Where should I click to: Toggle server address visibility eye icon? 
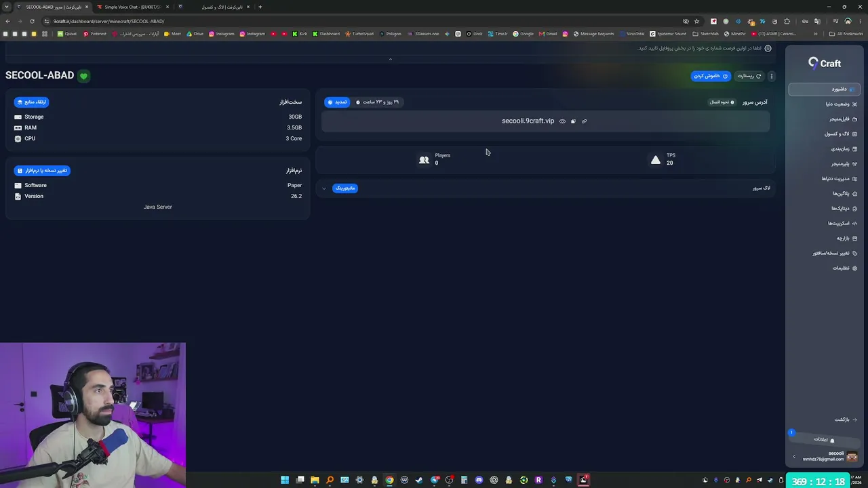coord(562,121)
